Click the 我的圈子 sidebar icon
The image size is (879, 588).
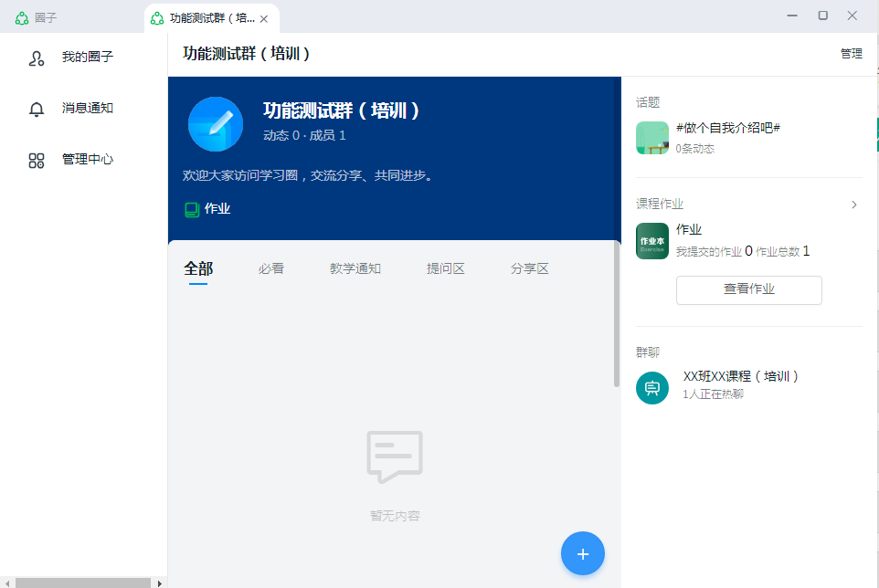(x=37, y=58)
